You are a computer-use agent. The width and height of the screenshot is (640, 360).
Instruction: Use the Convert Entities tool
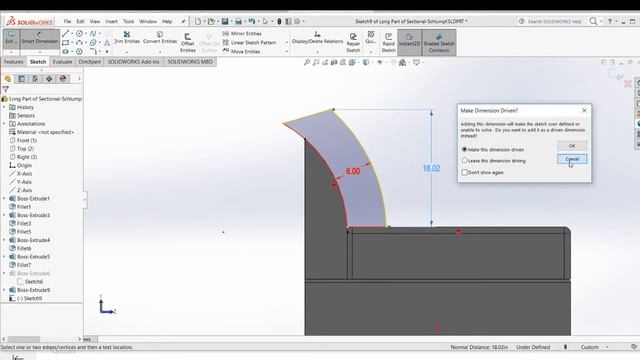point(160,38)
